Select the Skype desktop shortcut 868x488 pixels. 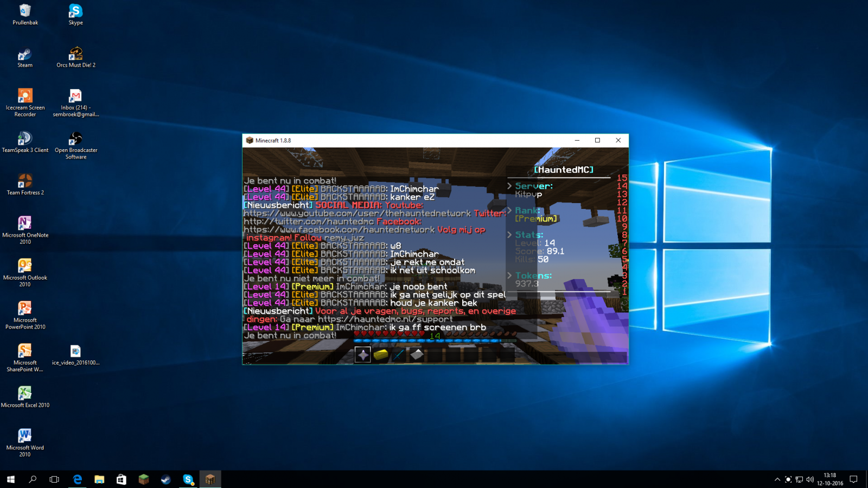(x=75, y=15)
